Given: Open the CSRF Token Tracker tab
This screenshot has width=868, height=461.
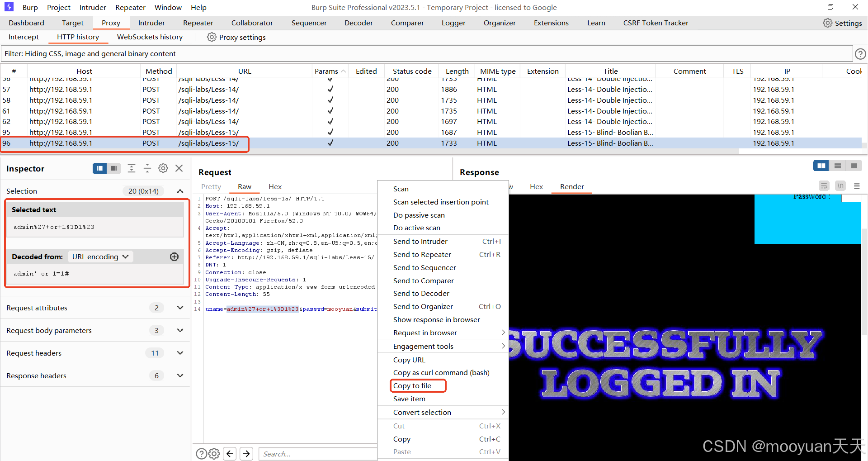Looking at the screenshot, I should 656,23.
